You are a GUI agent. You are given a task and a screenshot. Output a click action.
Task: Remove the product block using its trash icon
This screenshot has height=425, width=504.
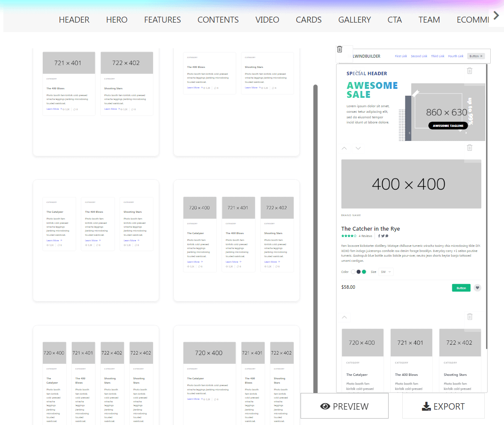click(469, 148)
